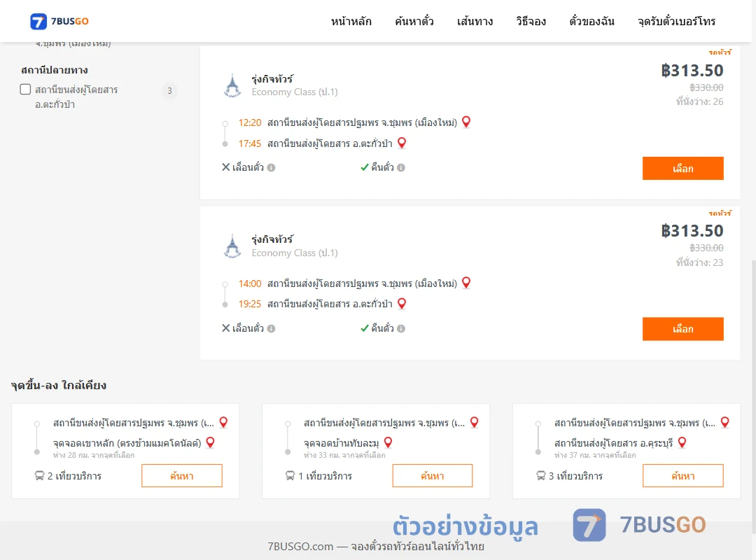Click the สถานีปลายทาง filter heading

(x=55, y=71)
